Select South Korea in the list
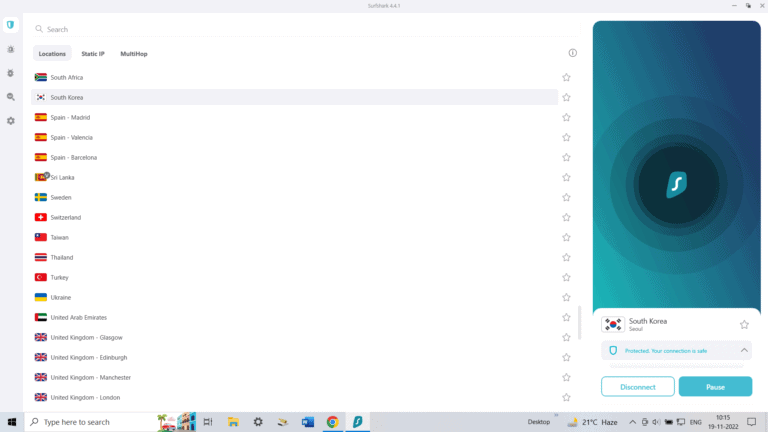The width and height of the screenshot is (768, 432). [x=294, y=97]
